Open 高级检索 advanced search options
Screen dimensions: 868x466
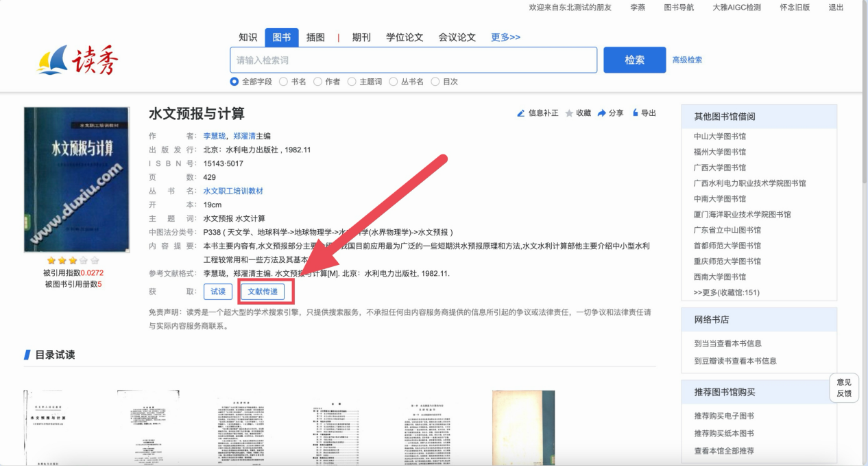tap(687, 60)
